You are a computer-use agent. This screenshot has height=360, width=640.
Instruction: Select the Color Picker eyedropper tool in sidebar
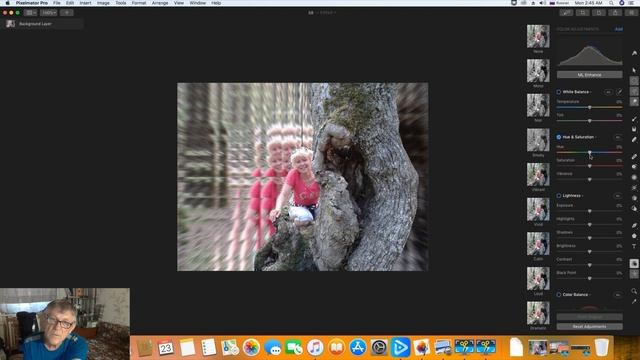(634, 301)
